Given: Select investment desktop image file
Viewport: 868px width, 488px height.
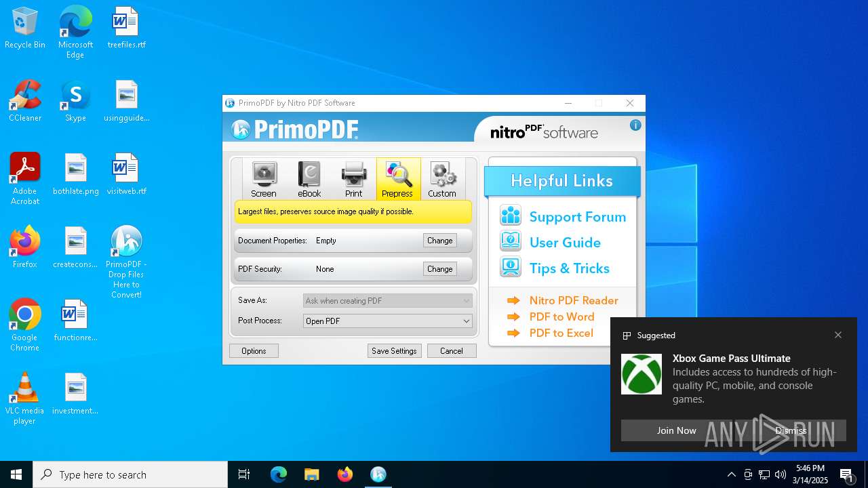Looking at the screenshot, I should (x=75, y=394).
